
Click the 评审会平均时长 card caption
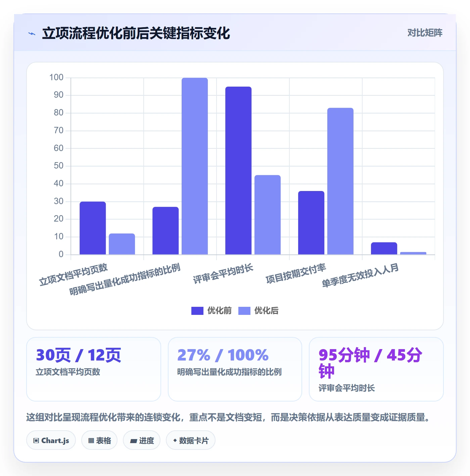point(347,388)
